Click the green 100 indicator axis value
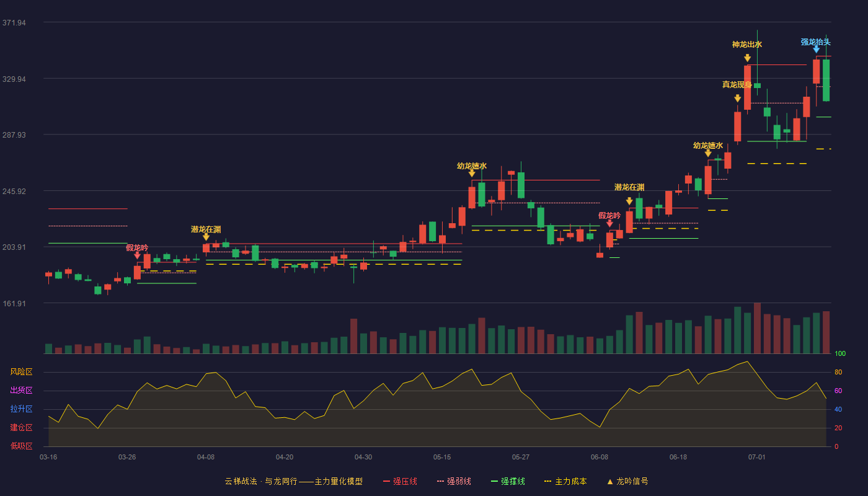868x496 pixels. tap(840, 354)
